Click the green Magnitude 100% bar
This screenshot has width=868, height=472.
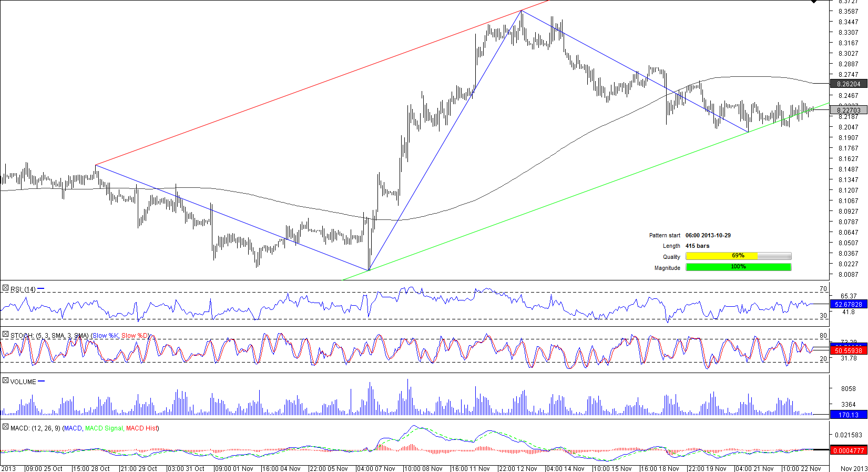click(x=738, y=267)
